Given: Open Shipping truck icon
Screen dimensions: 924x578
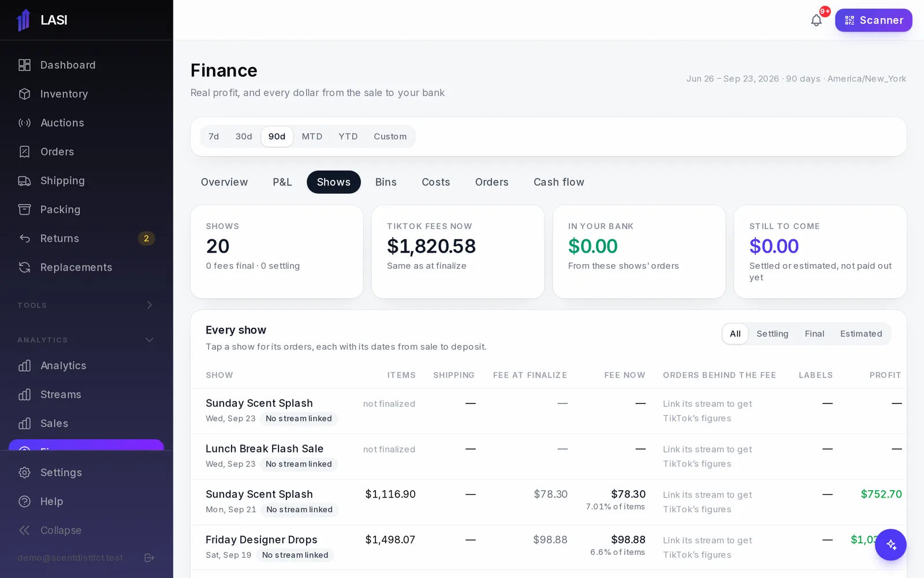Looking at the screenshot, I should (24, 181).
